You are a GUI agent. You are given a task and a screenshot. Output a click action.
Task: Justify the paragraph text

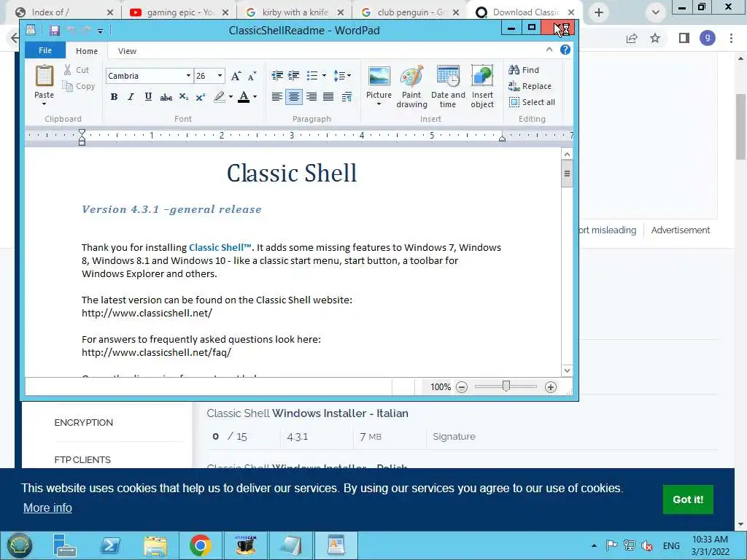pyautogui.click(x=328, y=97)
